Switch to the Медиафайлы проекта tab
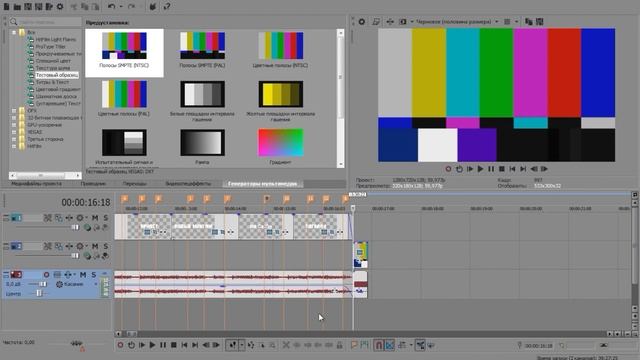640x360 pixels. tap(36, 184)
